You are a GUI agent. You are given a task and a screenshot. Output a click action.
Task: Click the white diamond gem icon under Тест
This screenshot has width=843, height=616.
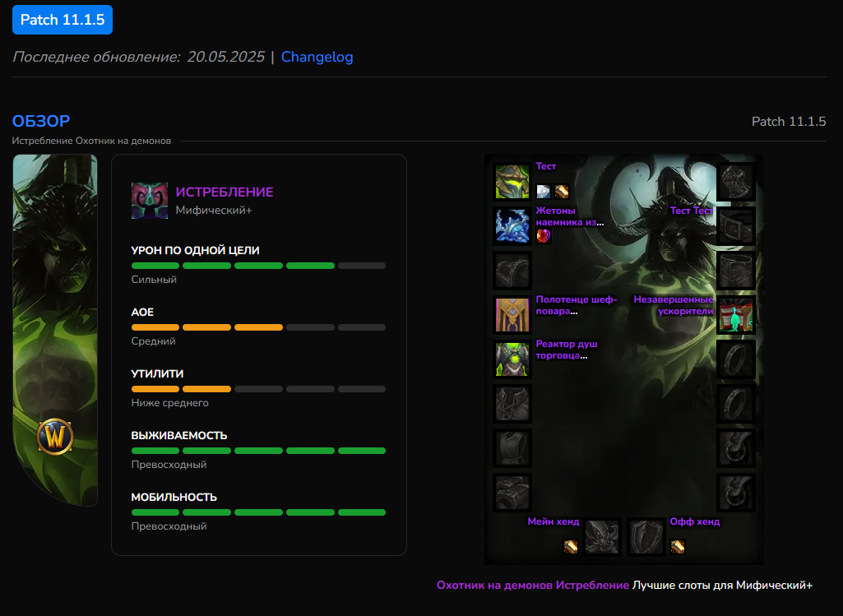(544, 192)
